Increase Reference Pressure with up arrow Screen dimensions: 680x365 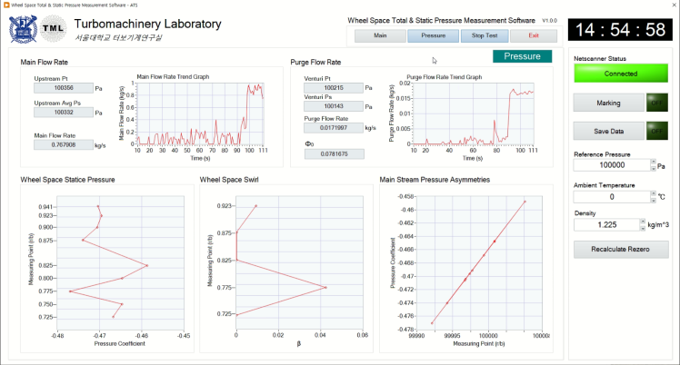[x=654, y=162]
